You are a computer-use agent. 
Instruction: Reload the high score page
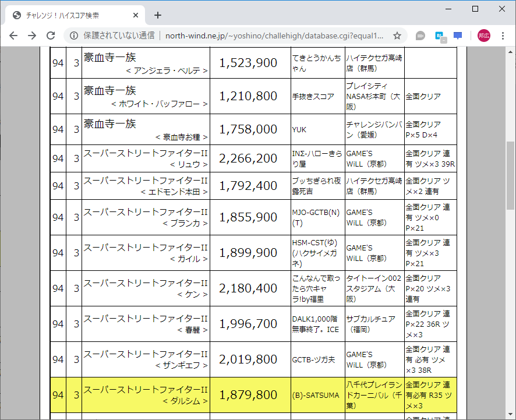click(51, 36)
